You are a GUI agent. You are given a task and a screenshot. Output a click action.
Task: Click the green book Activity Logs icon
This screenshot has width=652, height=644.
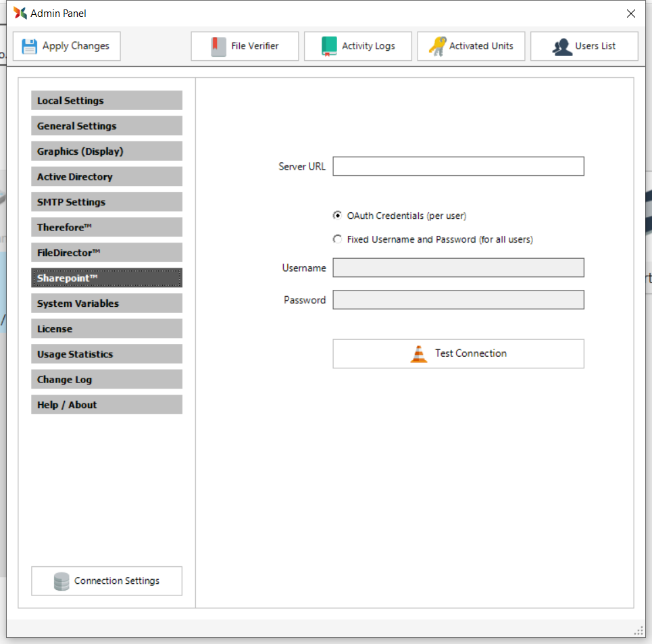pyautogui.click(x=329, y=46)
